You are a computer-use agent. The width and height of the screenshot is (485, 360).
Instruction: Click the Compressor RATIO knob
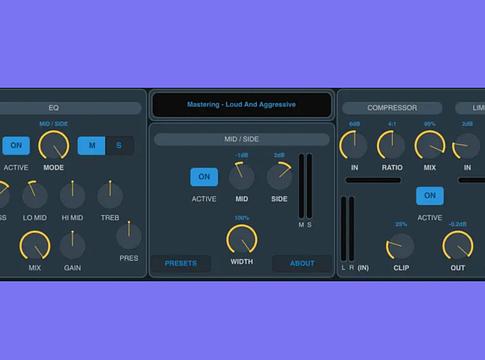coord(392,146)
